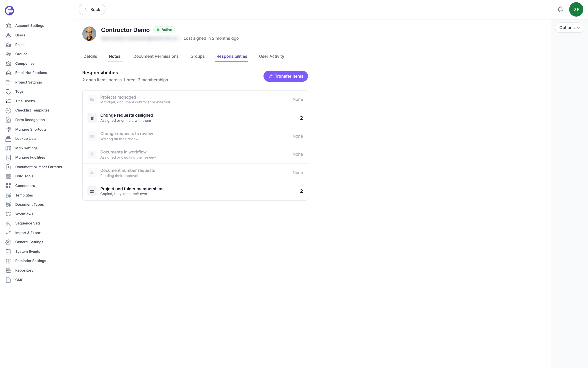Open the Document Permissions tab
This screenshot has width=588, height=368.
156,56
